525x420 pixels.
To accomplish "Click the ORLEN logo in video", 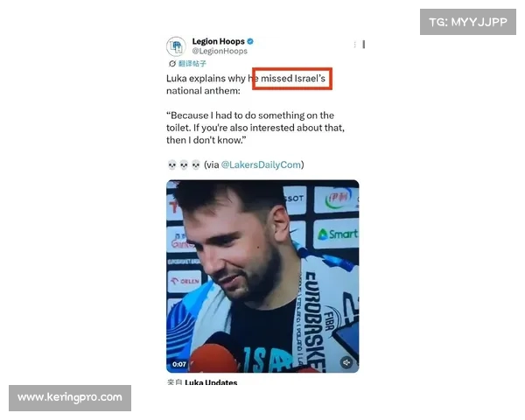I will [185, 281].
